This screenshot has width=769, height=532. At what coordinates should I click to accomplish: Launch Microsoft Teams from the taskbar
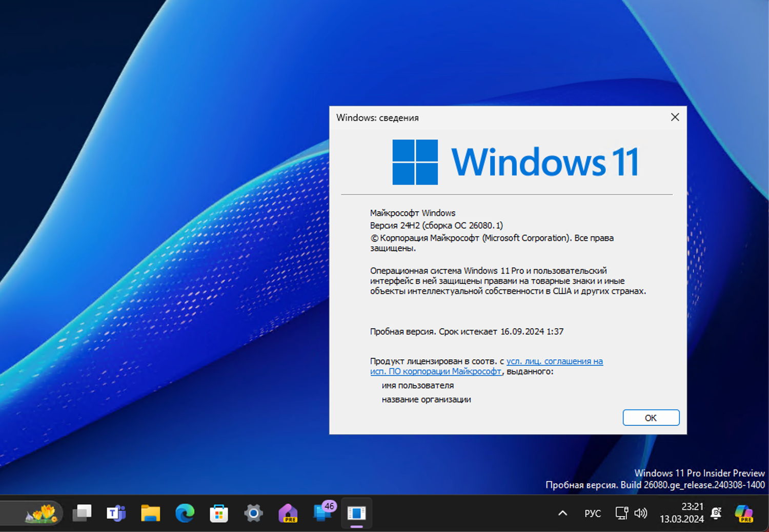pos(116,513)
